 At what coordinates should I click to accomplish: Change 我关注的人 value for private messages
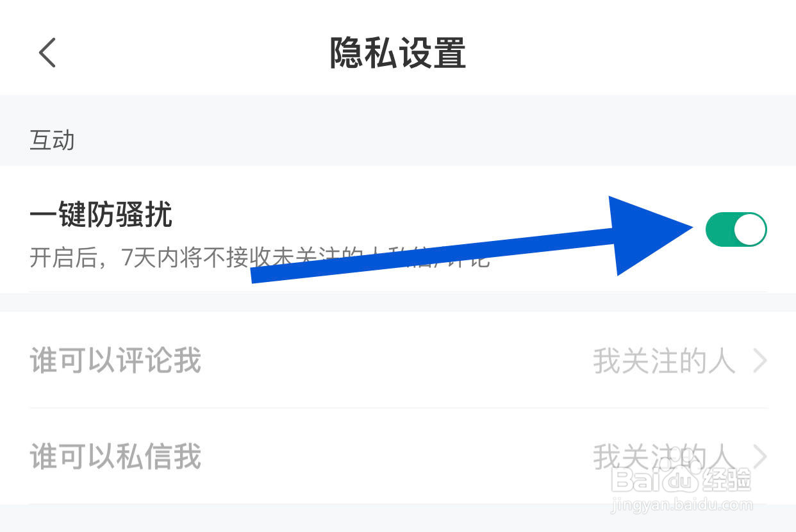(663, 457)
